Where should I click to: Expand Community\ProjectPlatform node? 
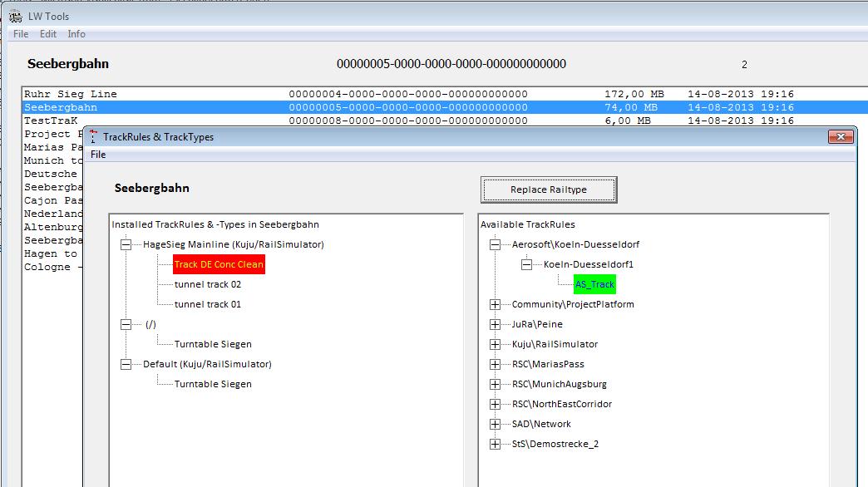coord(495,304)
